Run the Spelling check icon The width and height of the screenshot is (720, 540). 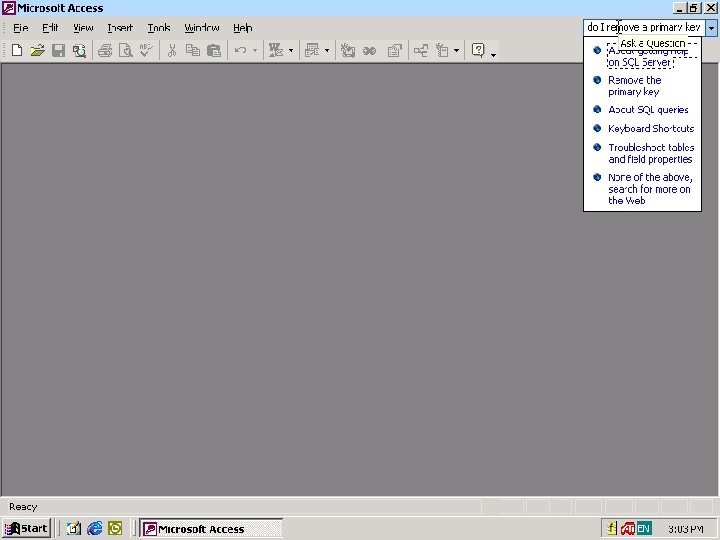point(146,50)
